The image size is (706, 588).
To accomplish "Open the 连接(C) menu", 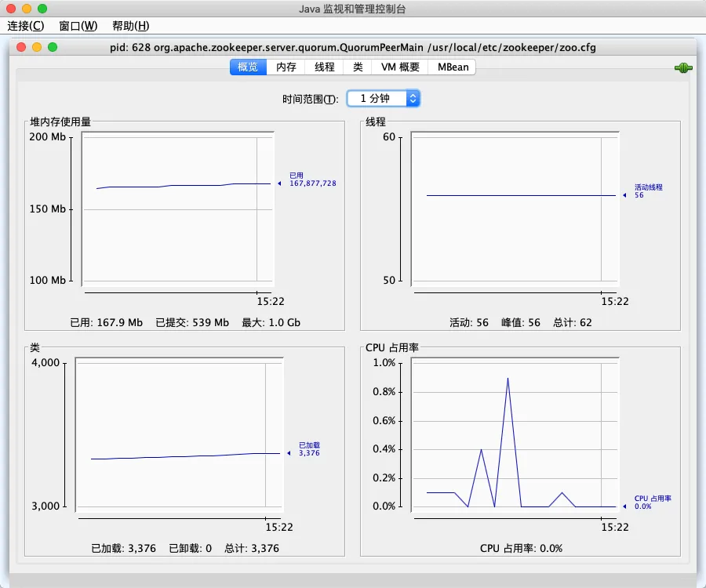I will click(26, 26).
